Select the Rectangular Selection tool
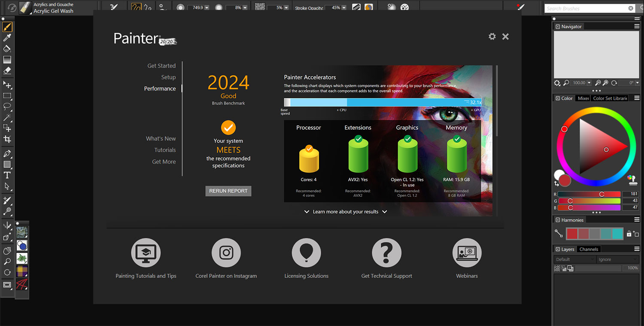Viewport: 644px width, 326px height. [x=7, y=96]
